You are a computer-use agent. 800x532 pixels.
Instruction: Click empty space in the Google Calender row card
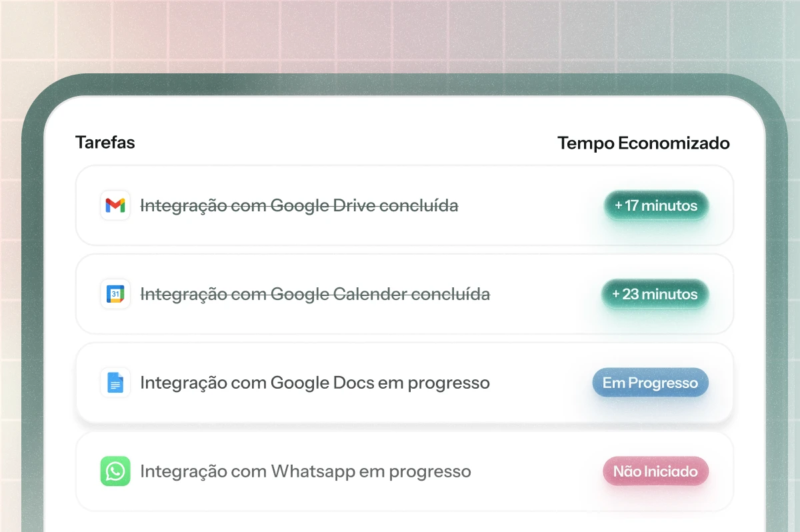click(x=545, y=294)
